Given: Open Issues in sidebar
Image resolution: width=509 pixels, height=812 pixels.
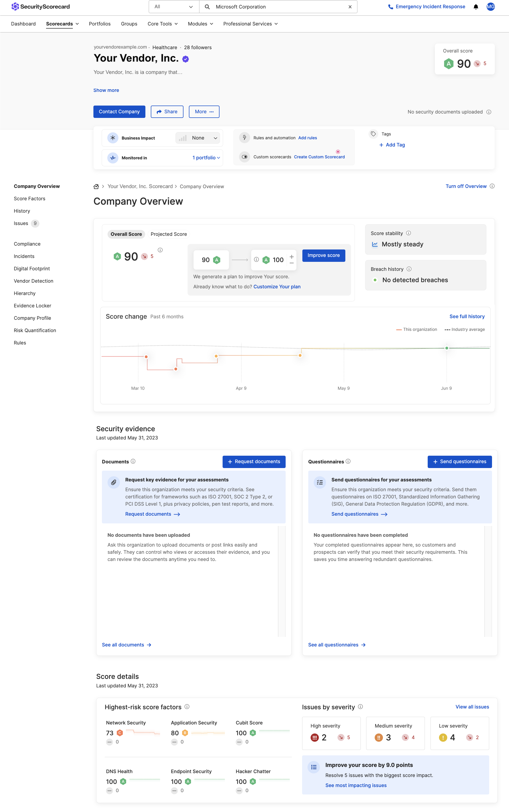Looking at the screenshot, I should (x=21, y=223).
